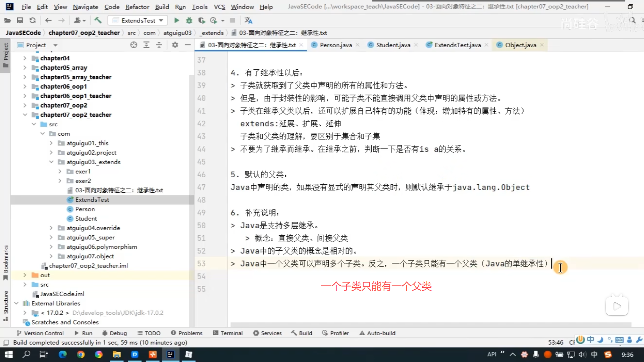The height and width of the screenshot is (362, 644).
Task: Click the Collapse All icon in Project panel
Action: [159, 45]
